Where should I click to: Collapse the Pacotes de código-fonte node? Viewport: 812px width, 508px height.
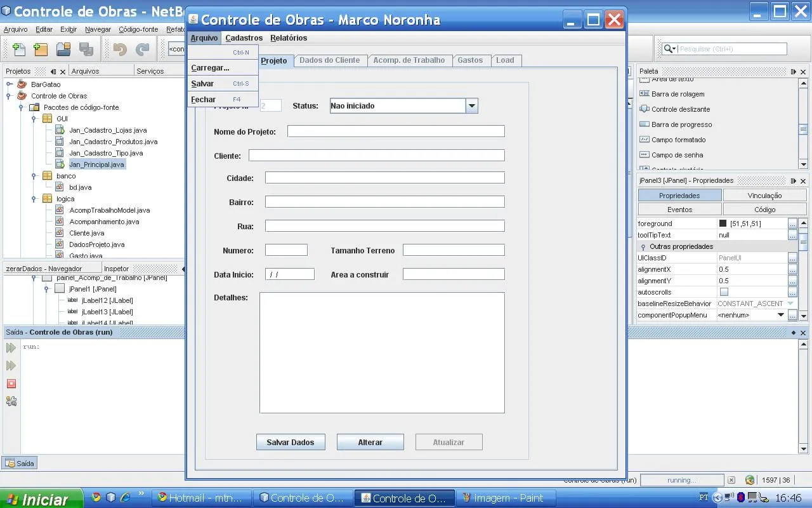(x=22, y=107)
